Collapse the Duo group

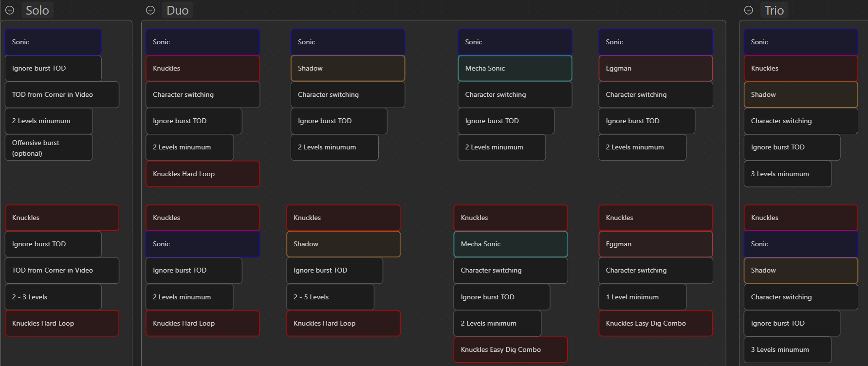(150, 10)
